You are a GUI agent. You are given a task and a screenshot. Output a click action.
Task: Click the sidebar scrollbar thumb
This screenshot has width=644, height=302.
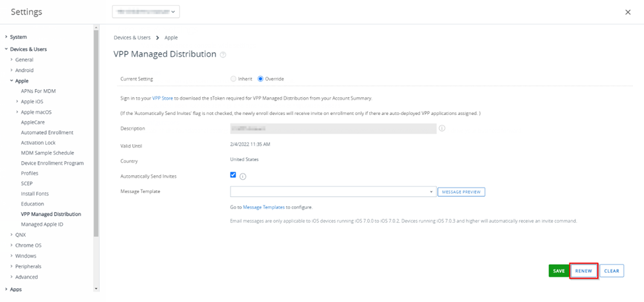(96, 133)
